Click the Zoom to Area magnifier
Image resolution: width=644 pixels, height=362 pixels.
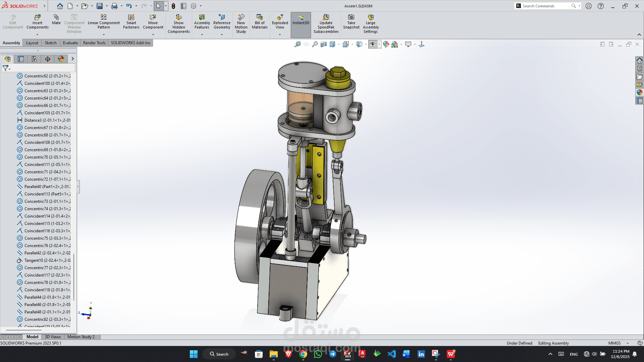pyautogui.click(x=315, y=44)
